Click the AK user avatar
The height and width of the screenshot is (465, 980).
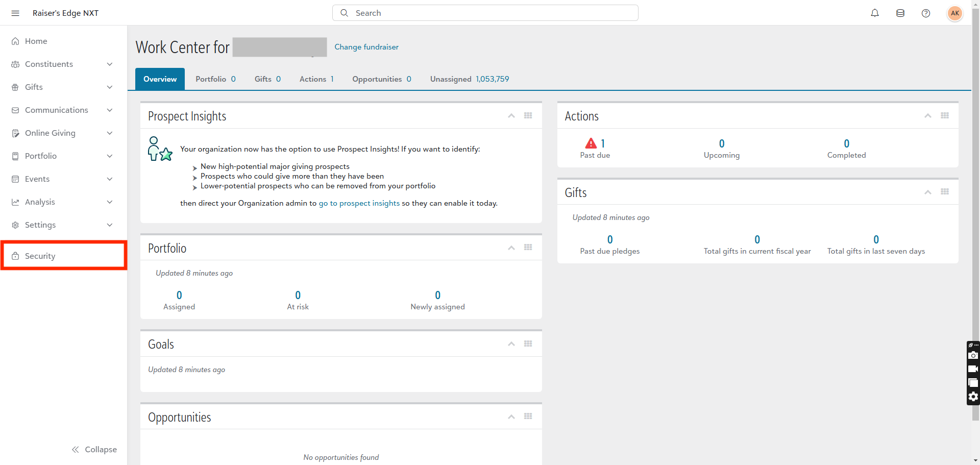(955, 13)
